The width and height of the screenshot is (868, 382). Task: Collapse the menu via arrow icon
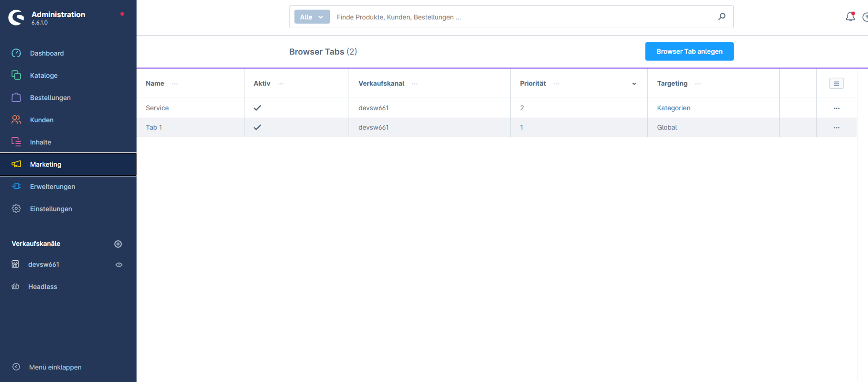coord(16,367)
